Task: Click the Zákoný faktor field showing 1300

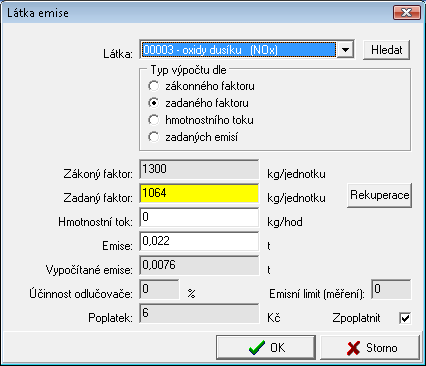Action: click(x=199, y=169)
